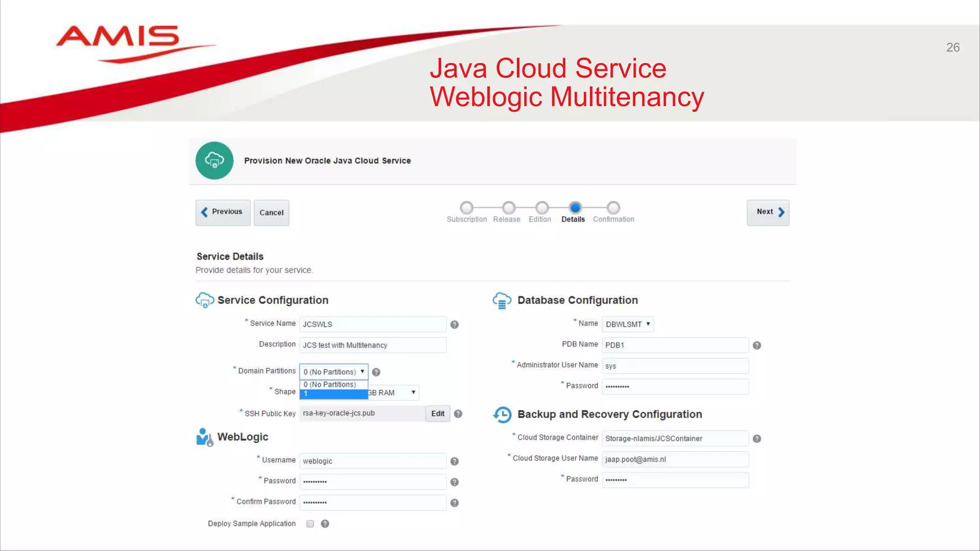
Task: Open help icon for PDB Name
Action: tap(757, 345)
